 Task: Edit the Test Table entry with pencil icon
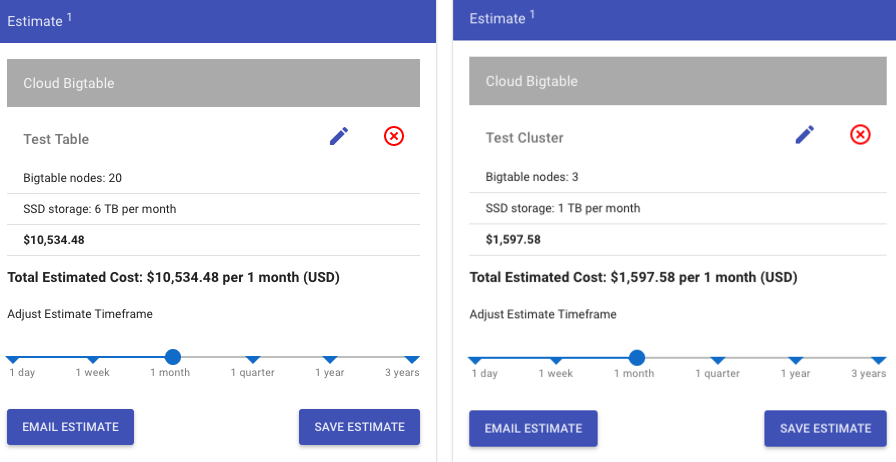click(x=339, y=137)
